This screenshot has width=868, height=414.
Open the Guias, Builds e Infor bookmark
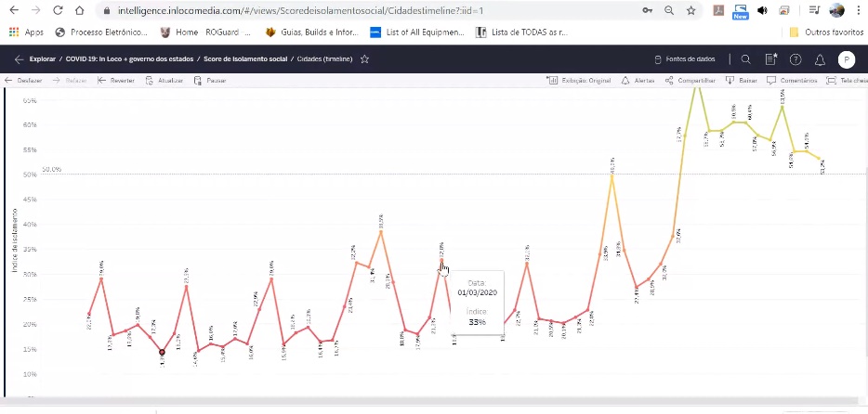point(312,32)
